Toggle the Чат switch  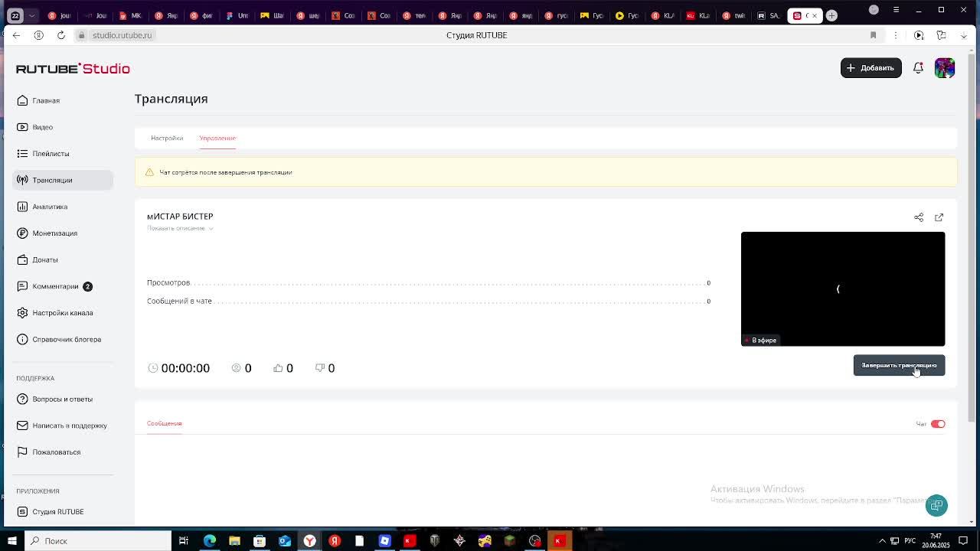938,424
